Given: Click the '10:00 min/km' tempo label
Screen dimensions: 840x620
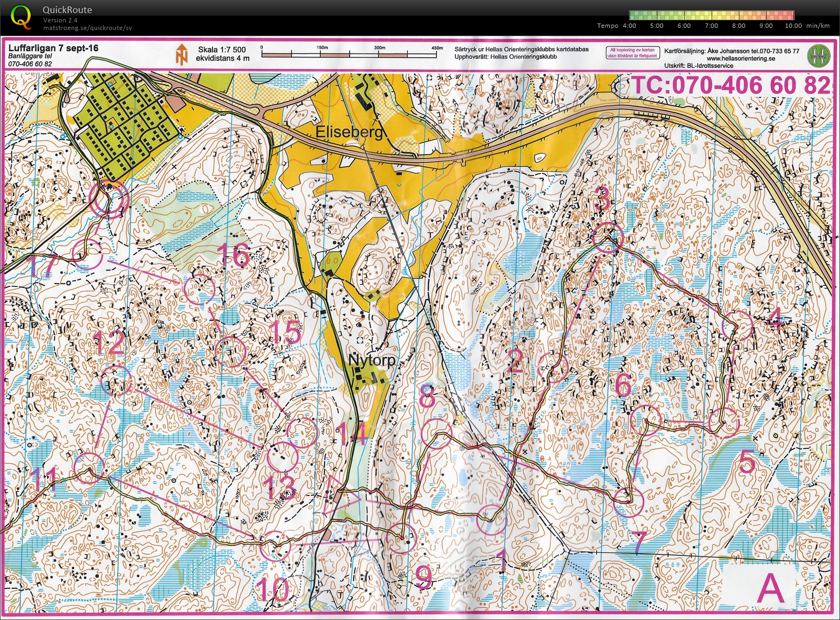Looking at the screenshot, I should tap(808, 26).
